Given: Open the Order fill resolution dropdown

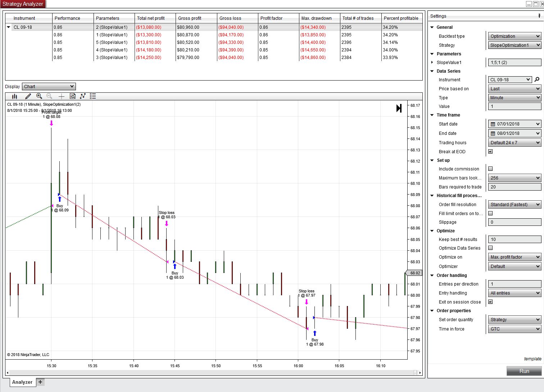Looking at the screenshot, I should (x=515, y=205).
